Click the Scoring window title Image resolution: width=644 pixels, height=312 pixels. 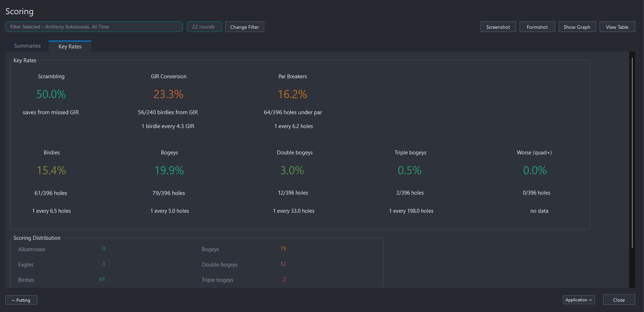[20, 11]
